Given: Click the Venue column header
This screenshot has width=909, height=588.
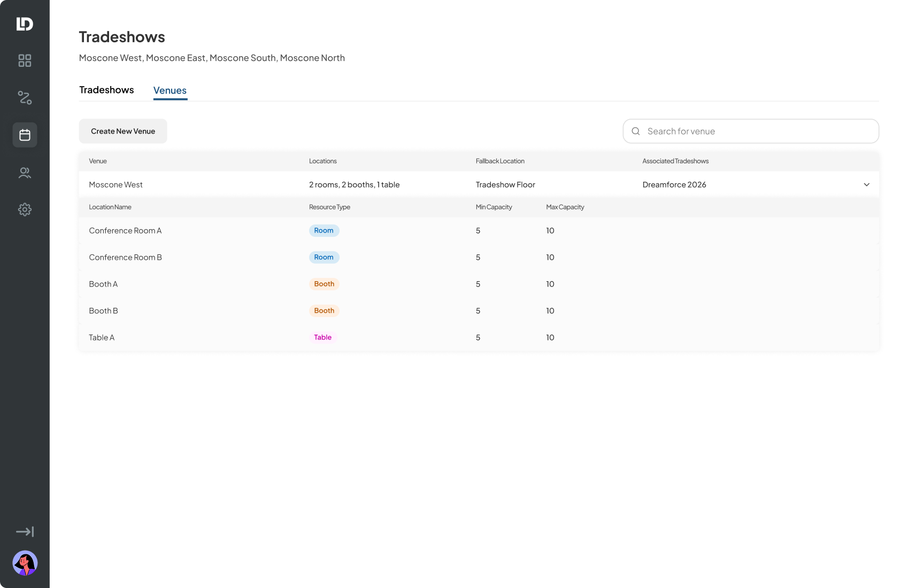Looking at the screenshot, I should [x=98, y=161].
